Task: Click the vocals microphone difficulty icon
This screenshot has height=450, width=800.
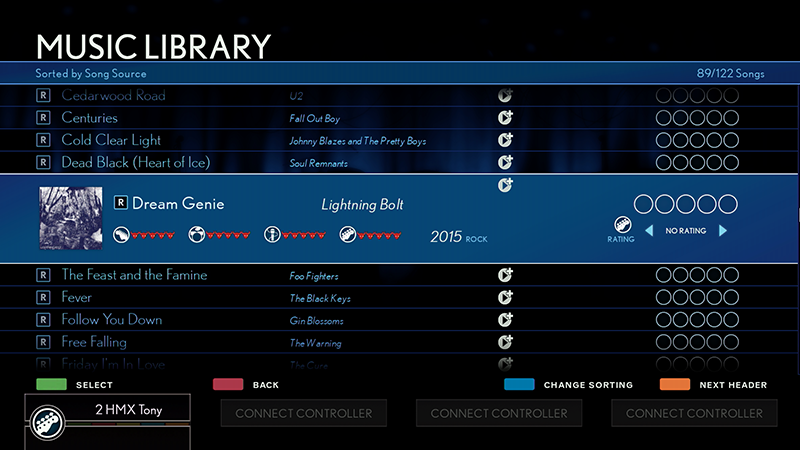Action: (x=271, y=236)
